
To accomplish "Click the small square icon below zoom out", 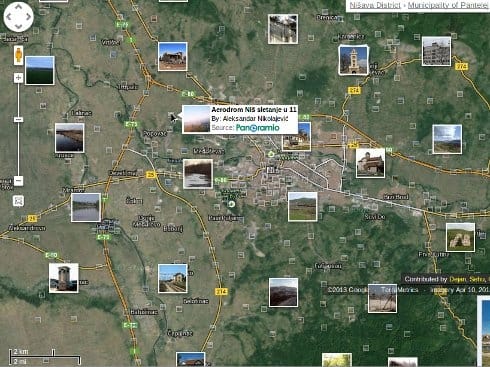I will pos(18,201).
